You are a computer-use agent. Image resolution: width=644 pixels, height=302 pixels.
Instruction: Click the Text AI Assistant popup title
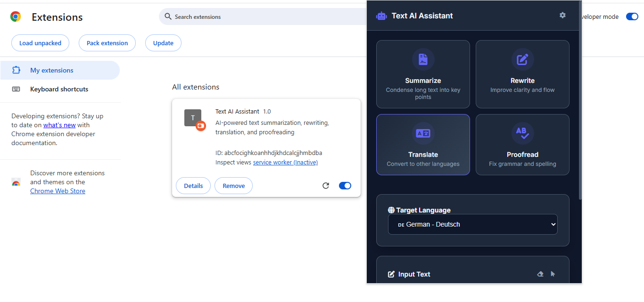[x=422, y=16]
